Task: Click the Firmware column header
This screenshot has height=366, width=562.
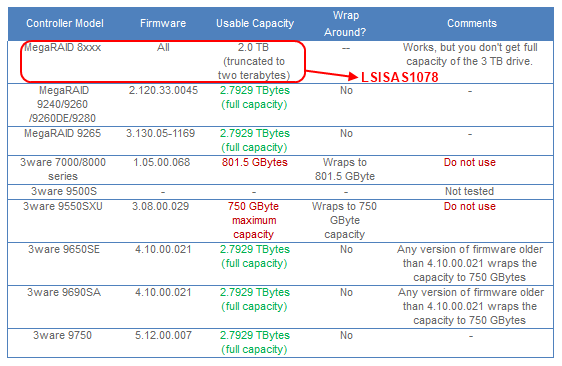Action: 163,24
